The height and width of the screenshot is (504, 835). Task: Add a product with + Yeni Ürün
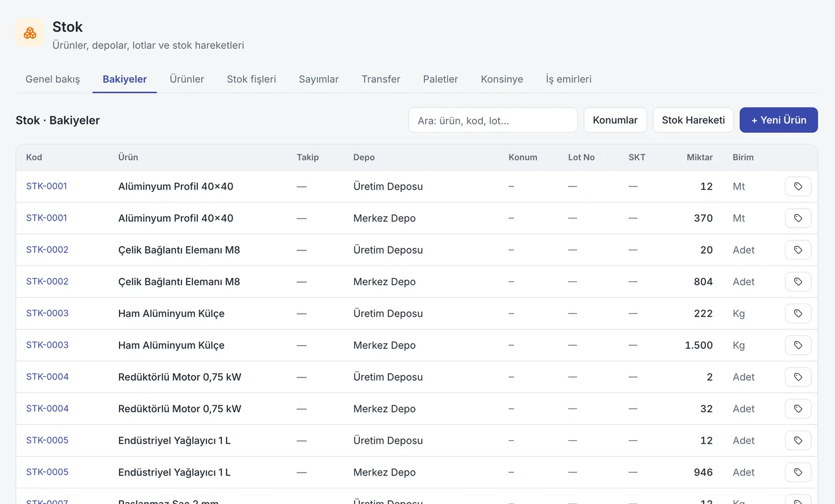tap(779, 120)
